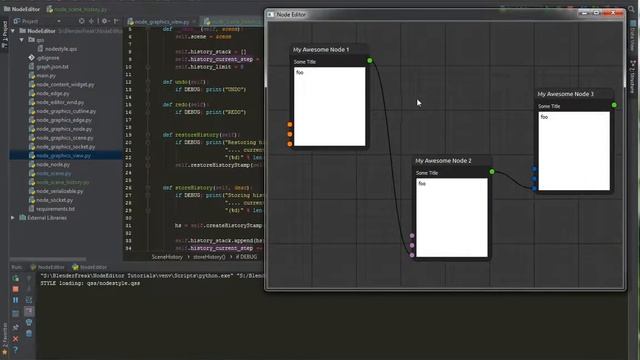Click connected blue input socket on Node 3

pos(534,188)
